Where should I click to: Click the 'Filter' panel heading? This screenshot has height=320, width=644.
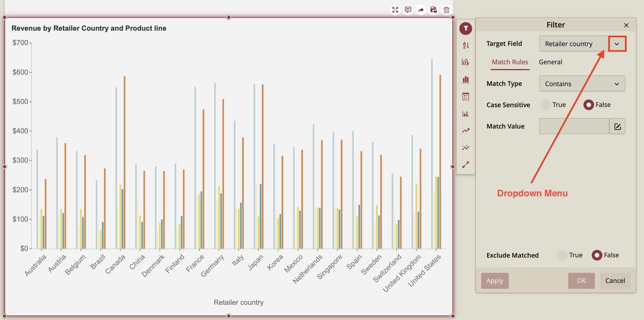click(x=556, y=25)
